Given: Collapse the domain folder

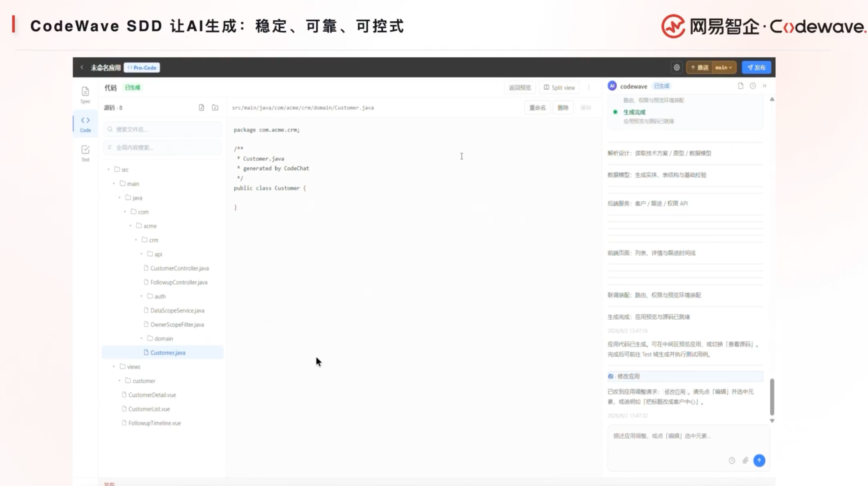Looking at the screenshot, I should tap(142, 338).
